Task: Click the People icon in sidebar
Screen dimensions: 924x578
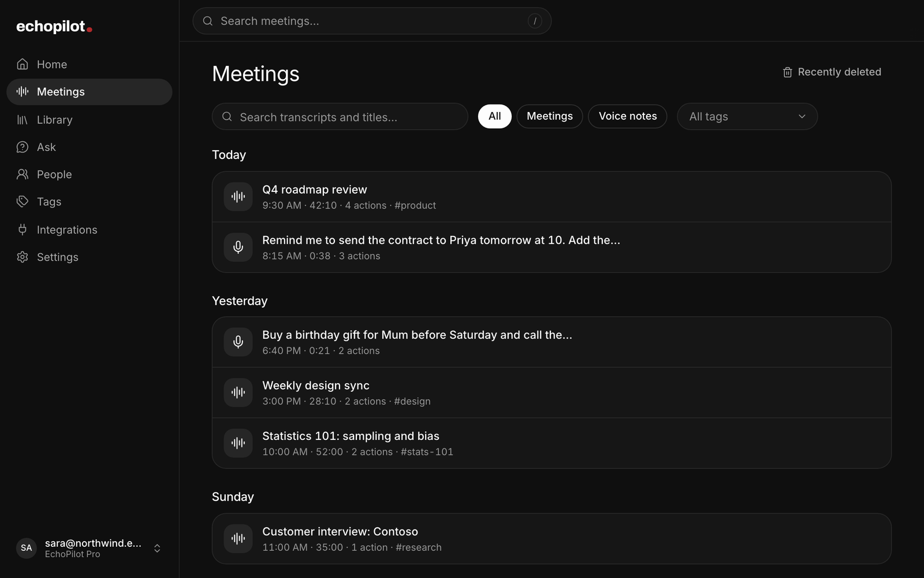Action: tap(23, 174)
